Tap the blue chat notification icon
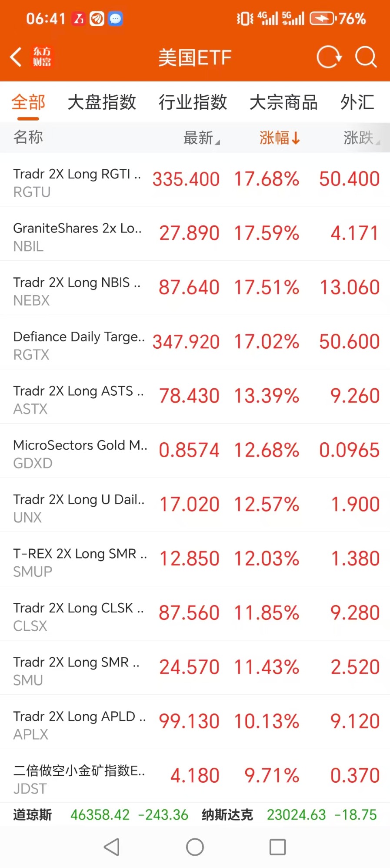 (115, 19)
